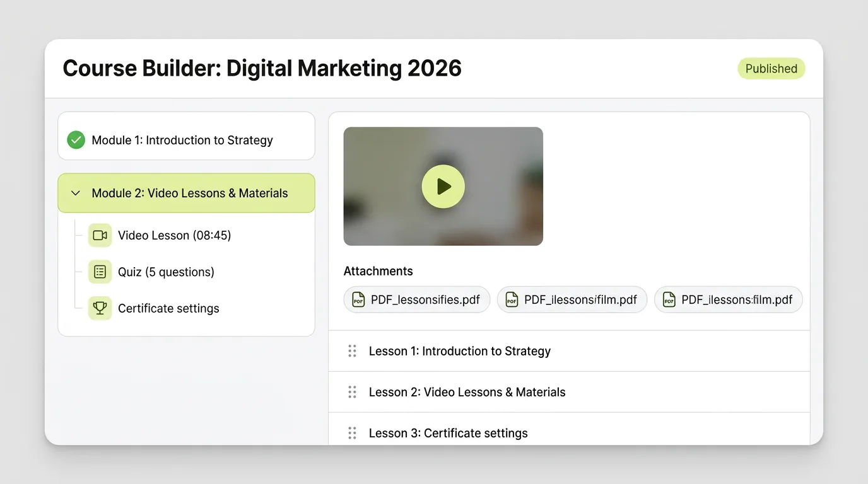
Task: Select Lesson 2: Video Lessons & Materials row
Action: (x=569, y=392)
